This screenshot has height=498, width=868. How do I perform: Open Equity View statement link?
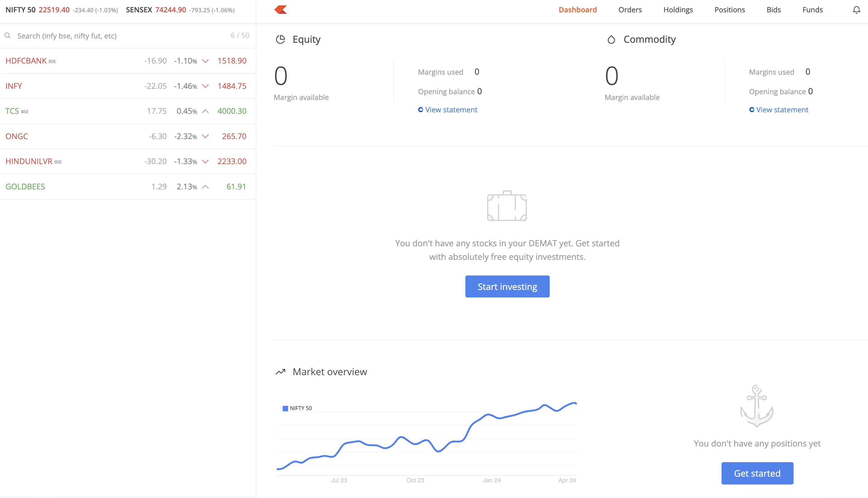[x=451, y=110]
